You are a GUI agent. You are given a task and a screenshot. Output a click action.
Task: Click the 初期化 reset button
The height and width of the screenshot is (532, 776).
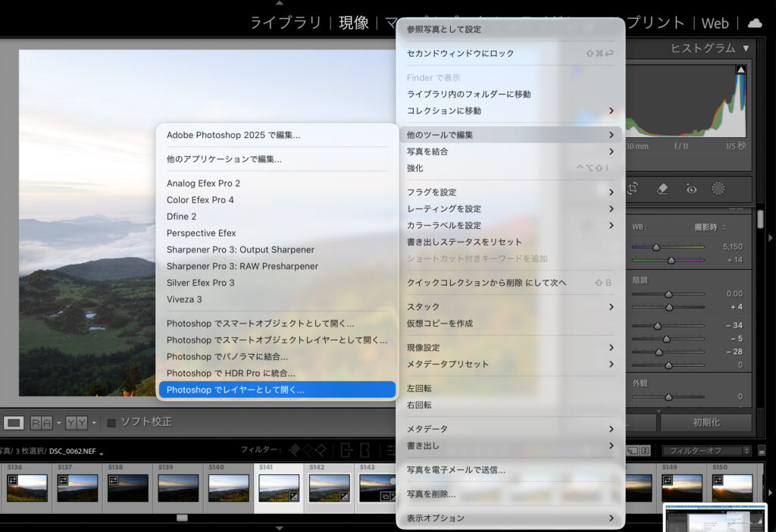(706, 422)
